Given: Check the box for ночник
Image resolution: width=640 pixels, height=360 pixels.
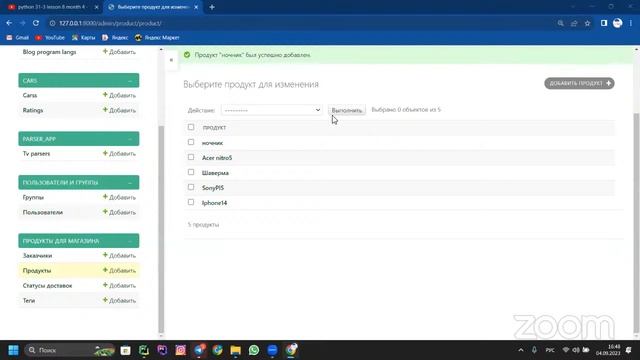Looking at the screenshot, I should click(x=191, y=142).
